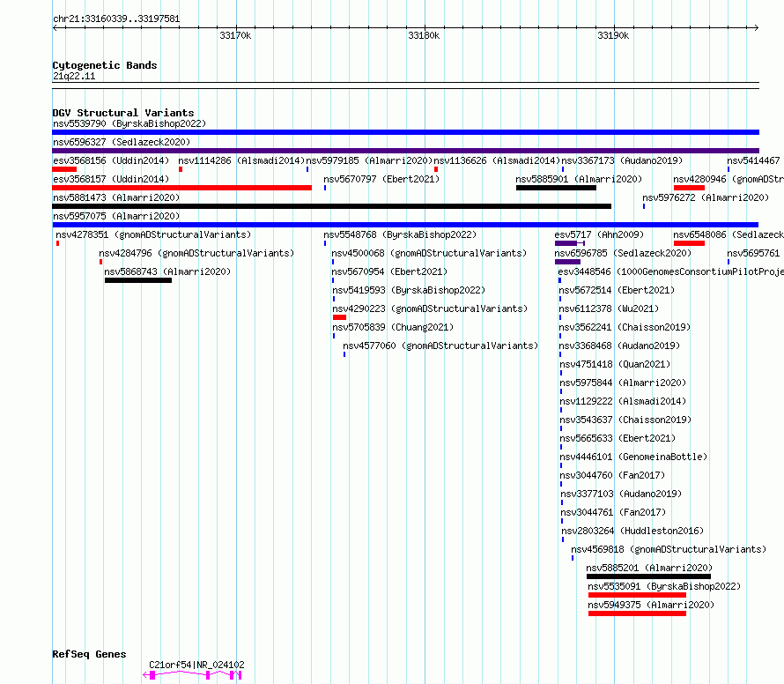Click blue bar under nsv5957075 (Almarri2020)
Viewport: 784px width, 684px height.
click(405, 225)
